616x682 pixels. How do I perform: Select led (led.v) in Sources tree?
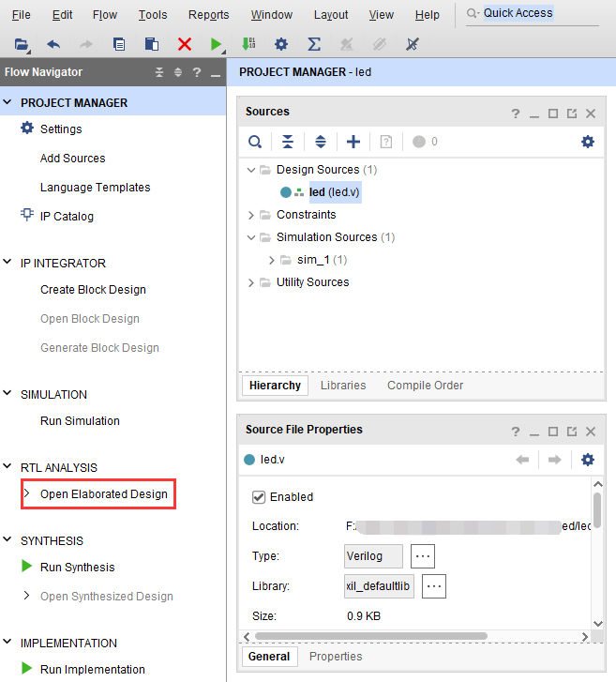[335, 192]
